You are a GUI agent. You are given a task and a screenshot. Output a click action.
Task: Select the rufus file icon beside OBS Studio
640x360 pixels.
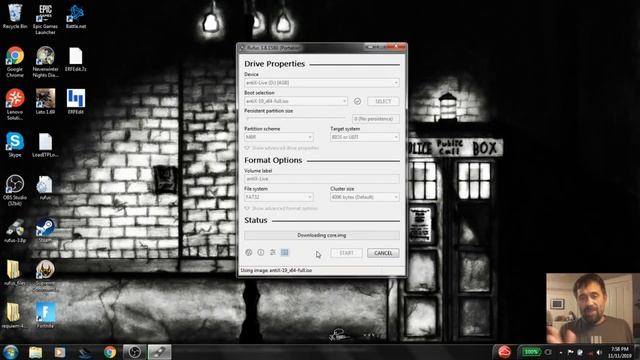(45, 188)
